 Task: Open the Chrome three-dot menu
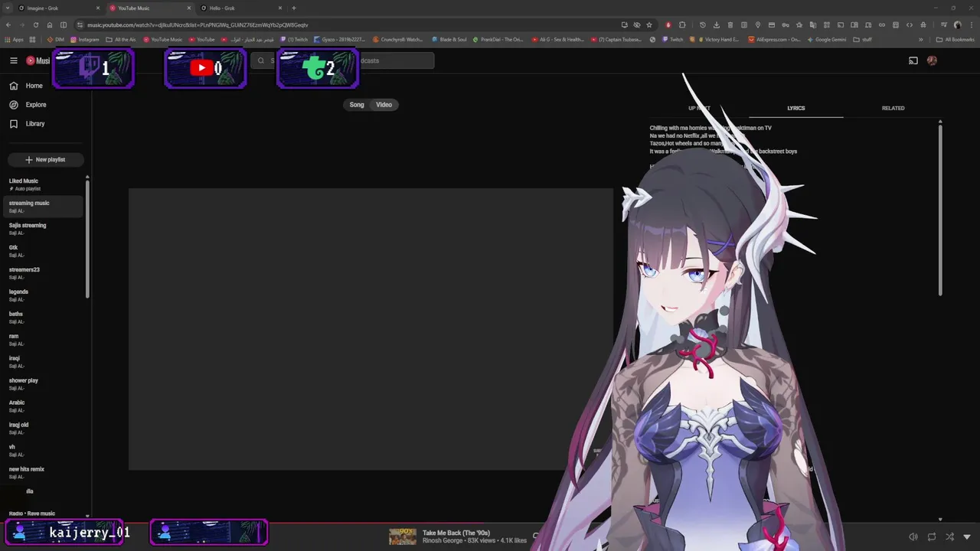pyautogui.click(x=972, y=24)
